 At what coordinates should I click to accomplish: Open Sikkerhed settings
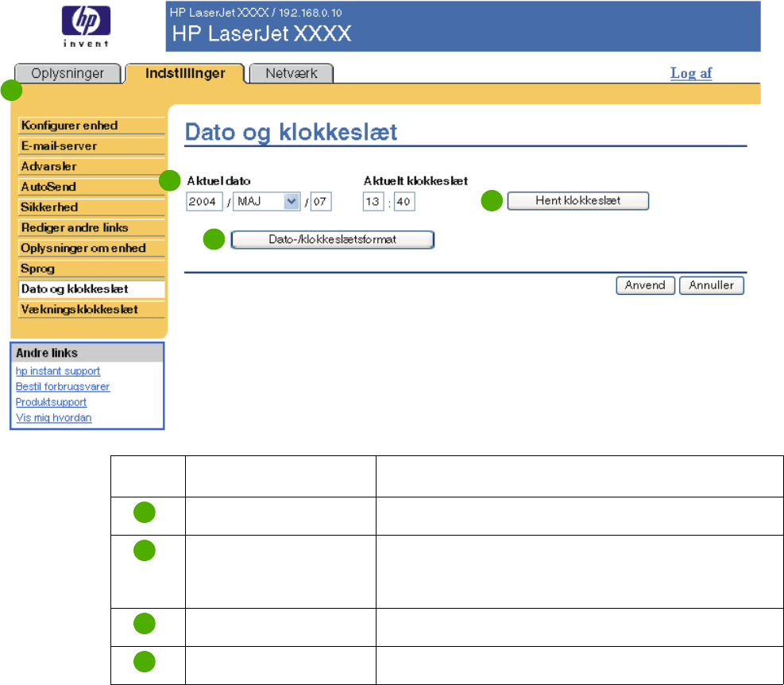coord(91,207)
